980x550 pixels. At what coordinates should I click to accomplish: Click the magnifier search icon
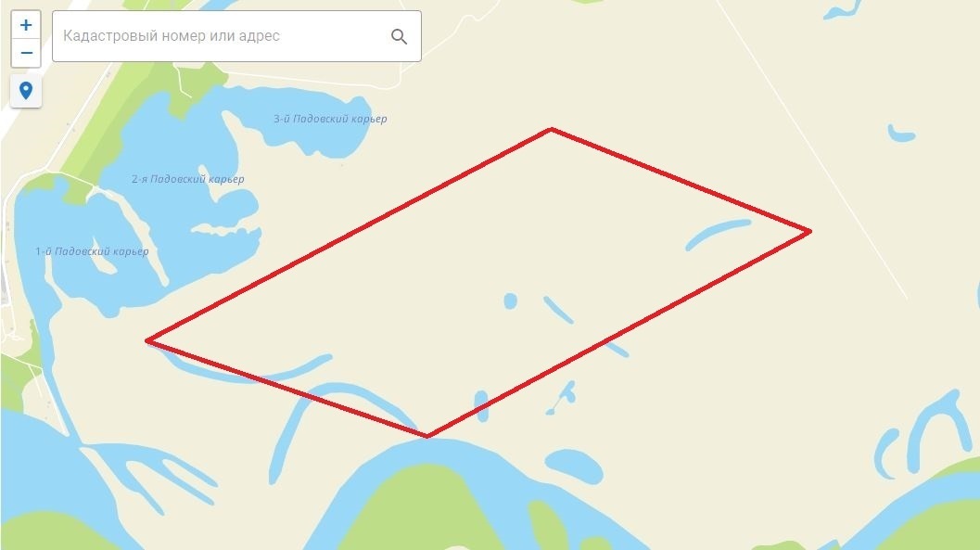tap(399, 37)
